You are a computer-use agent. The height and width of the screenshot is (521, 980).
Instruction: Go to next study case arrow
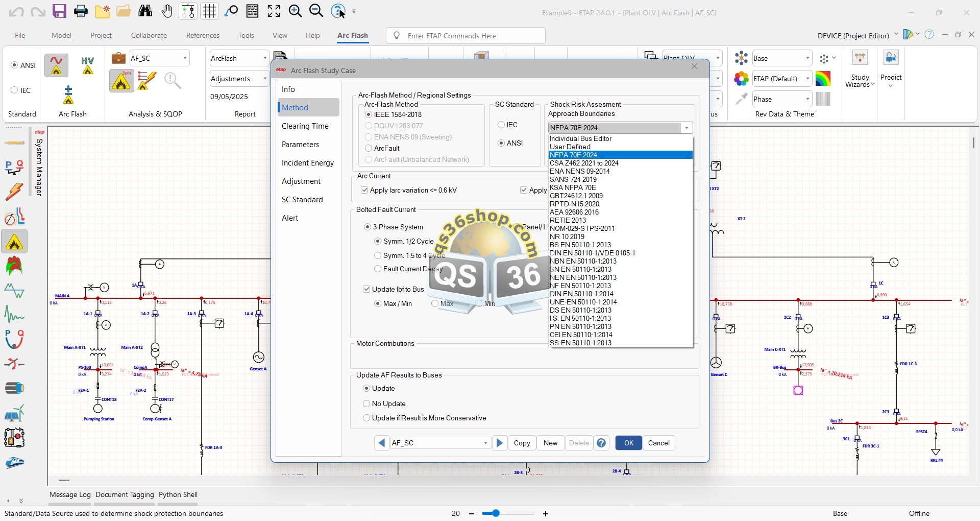[x=500, y=443]
